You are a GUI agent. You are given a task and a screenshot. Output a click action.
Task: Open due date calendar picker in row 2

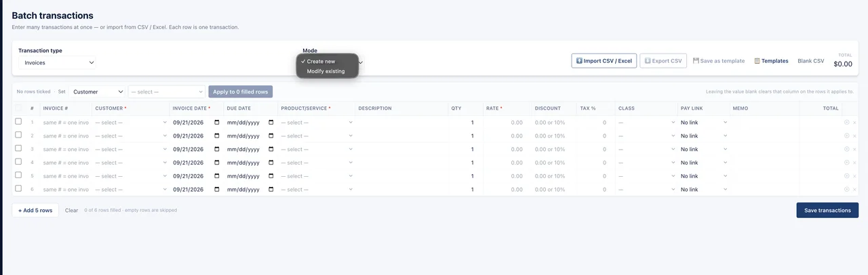point(271,136)
